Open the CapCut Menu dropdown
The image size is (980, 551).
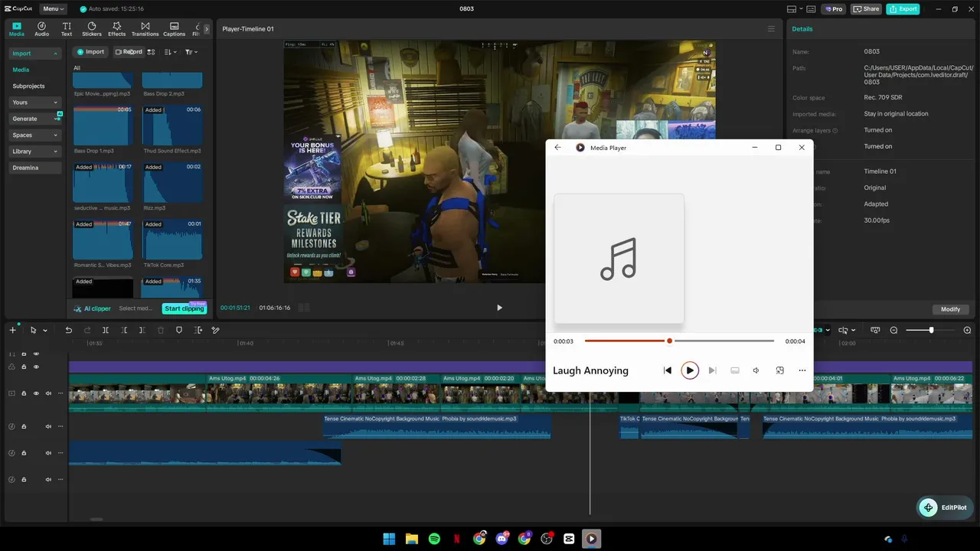click(53, 9)
